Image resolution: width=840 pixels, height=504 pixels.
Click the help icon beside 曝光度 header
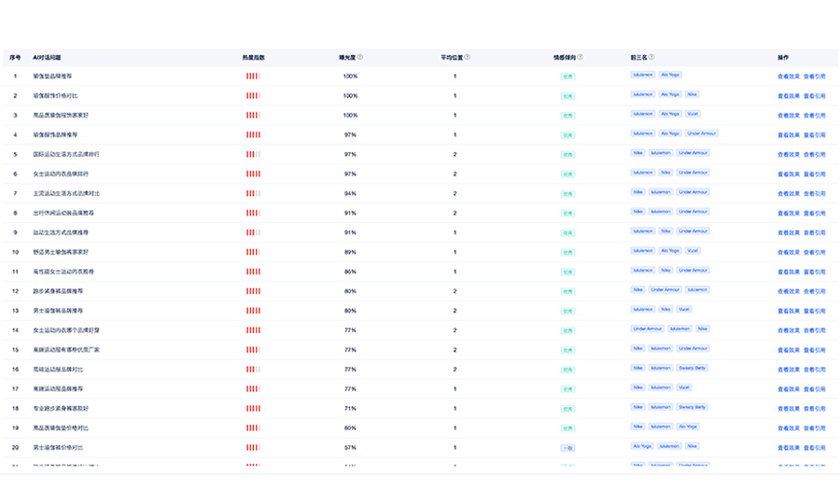tap(360, 57)
